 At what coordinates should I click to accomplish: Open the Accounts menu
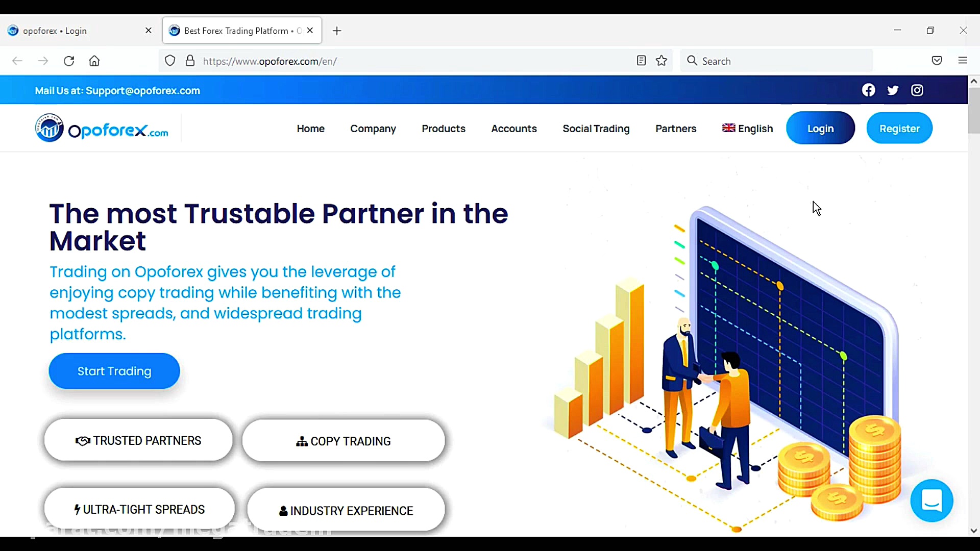[x=514, y=129]
